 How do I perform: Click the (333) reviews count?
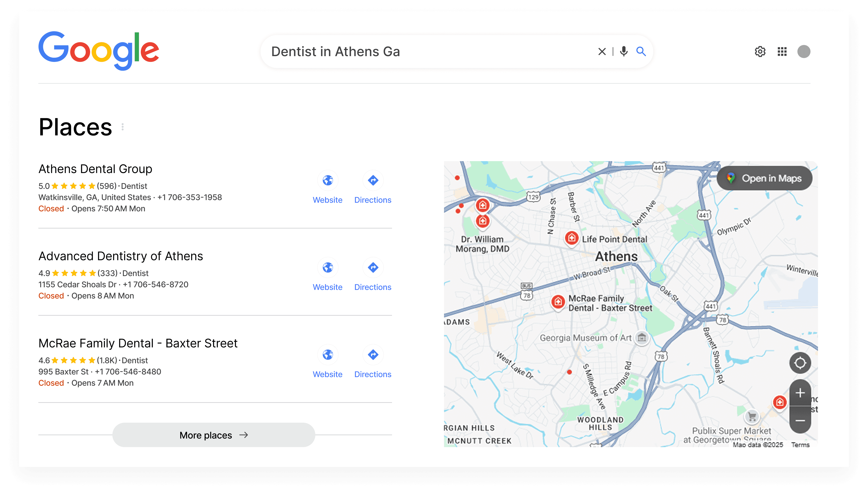tap(108, 273)
